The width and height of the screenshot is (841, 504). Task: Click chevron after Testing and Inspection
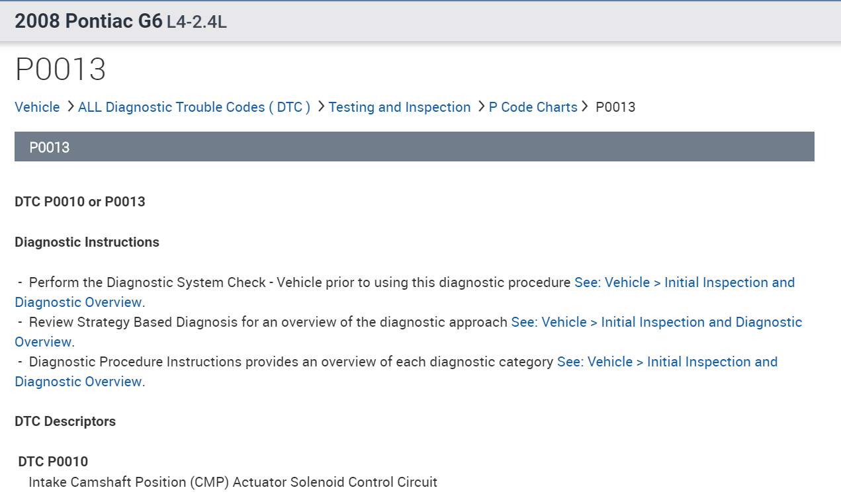pos(480,107)
